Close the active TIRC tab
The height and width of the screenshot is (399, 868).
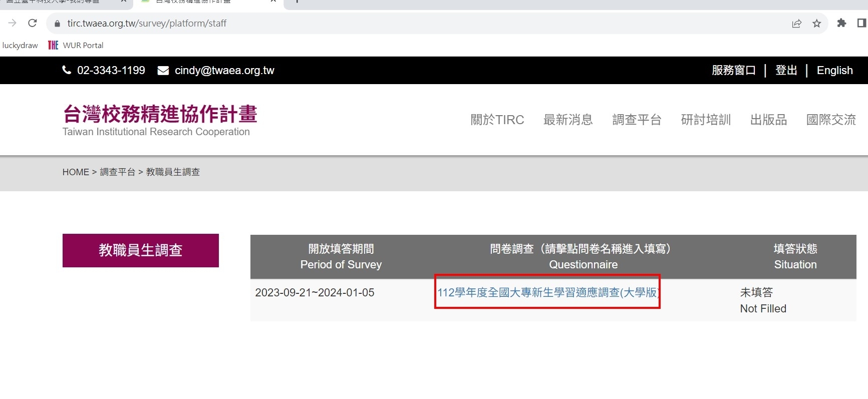tap(273, 2)
